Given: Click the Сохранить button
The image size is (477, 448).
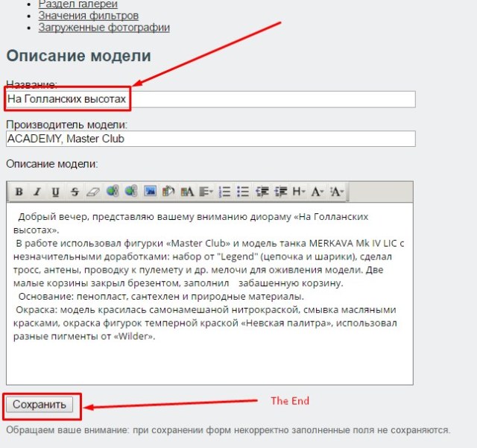Looking at the screenshot, I should tap(40, 405).
